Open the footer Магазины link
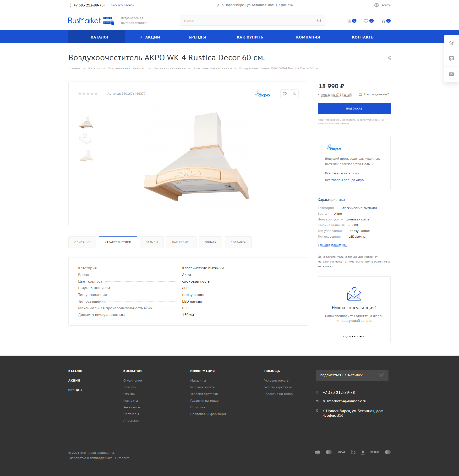Viewport: 459px width, 476px height. tap(198, 380)
